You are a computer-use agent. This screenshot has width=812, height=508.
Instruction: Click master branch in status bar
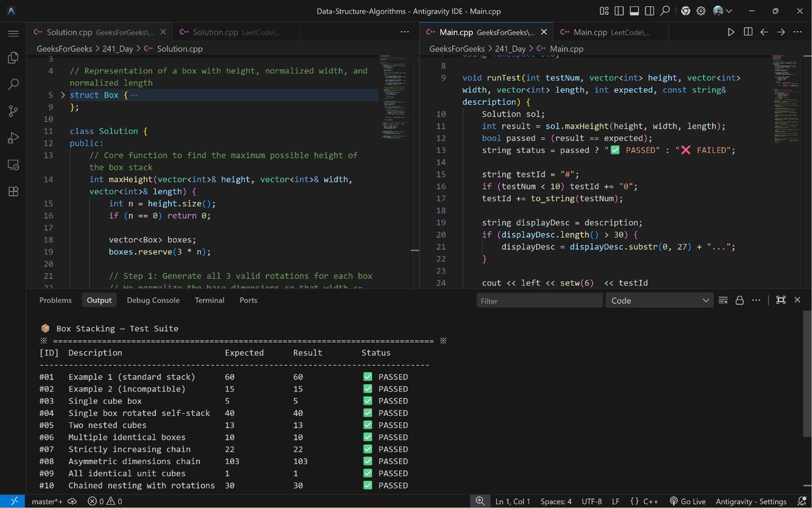click(47, 501)
